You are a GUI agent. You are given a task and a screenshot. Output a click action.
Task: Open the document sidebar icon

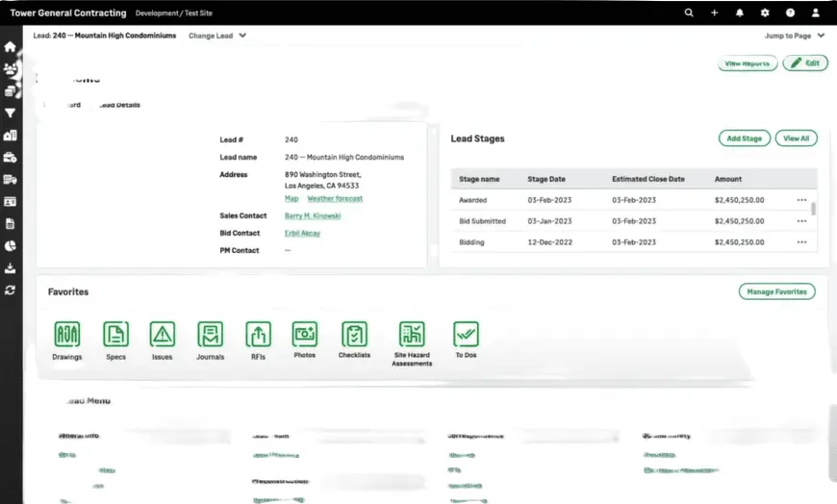(11, 224)
